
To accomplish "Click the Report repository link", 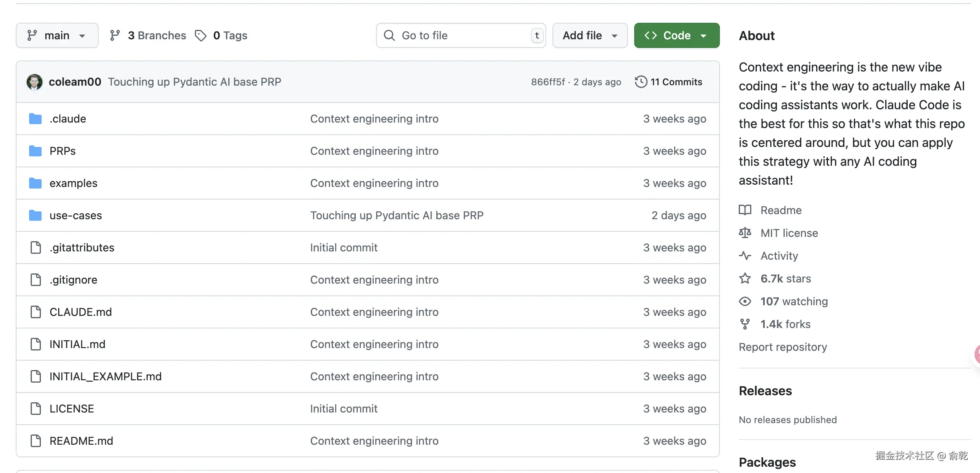I will pyautogui.click(x=783, y=347).
